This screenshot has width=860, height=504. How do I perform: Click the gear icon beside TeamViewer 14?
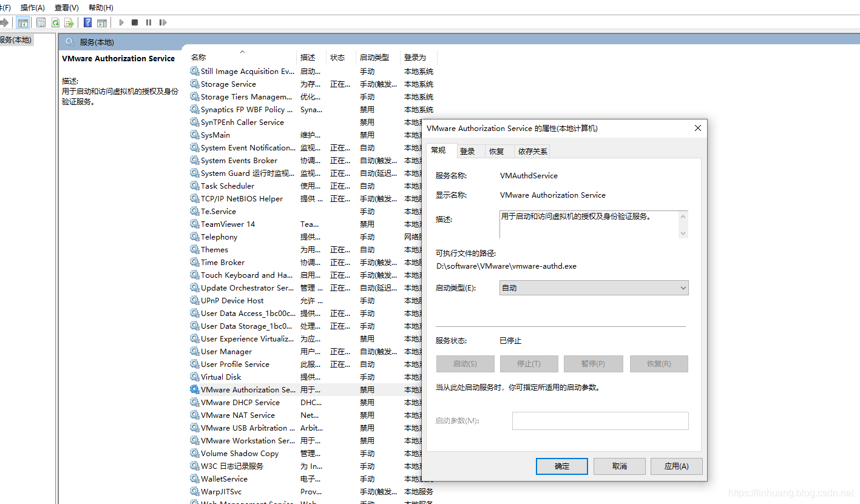coord(194,224)
